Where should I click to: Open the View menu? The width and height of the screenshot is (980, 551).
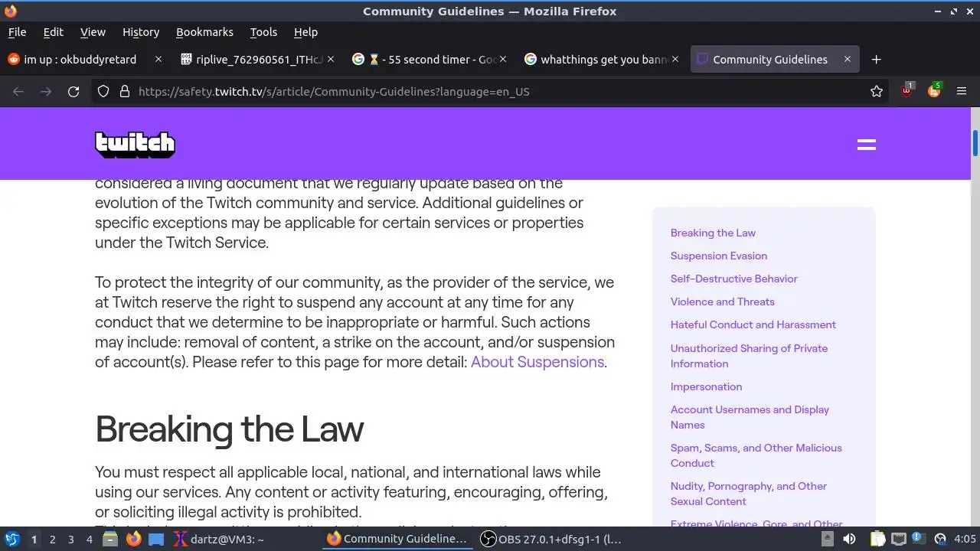click(93, 32)
